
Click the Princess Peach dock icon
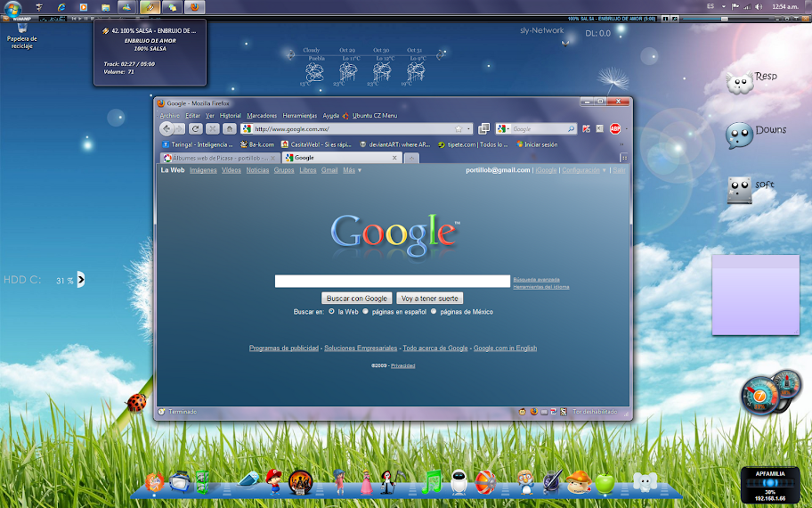pyautogui.click(x=366, y=482)
